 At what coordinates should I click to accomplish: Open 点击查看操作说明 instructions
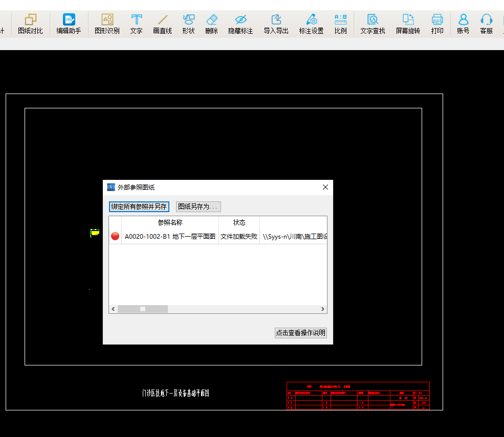[x=300, y=333]
